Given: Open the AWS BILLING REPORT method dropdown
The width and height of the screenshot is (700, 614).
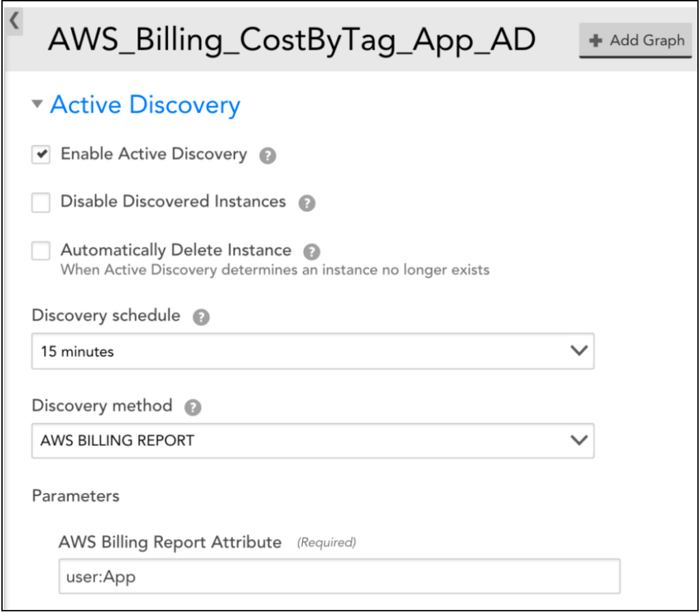Looking at the screenshot, I should point(312,440).
